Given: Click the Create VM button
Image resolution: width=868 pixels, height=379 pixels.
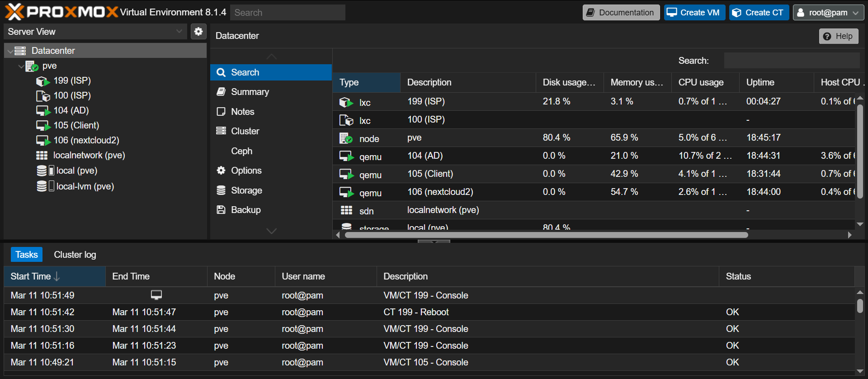Looking at the screenshot, I should pyautogui.click(x=694, y=13).
